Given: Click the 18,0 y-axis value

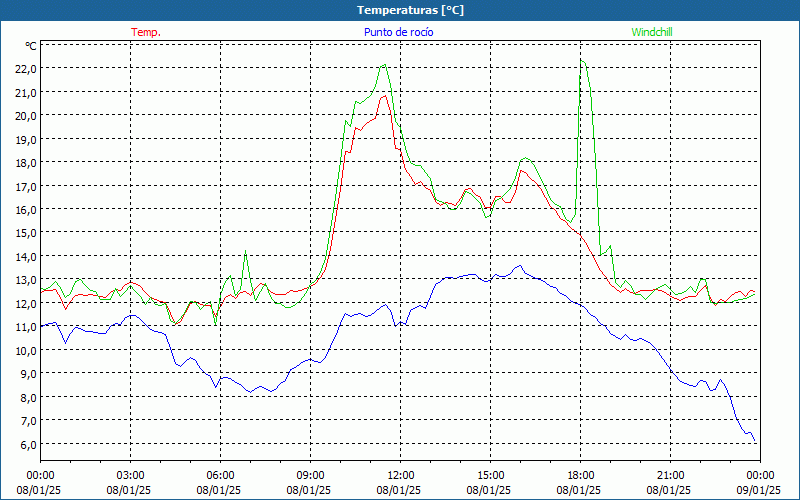Looking at the screenshot, I should [26, 163].
